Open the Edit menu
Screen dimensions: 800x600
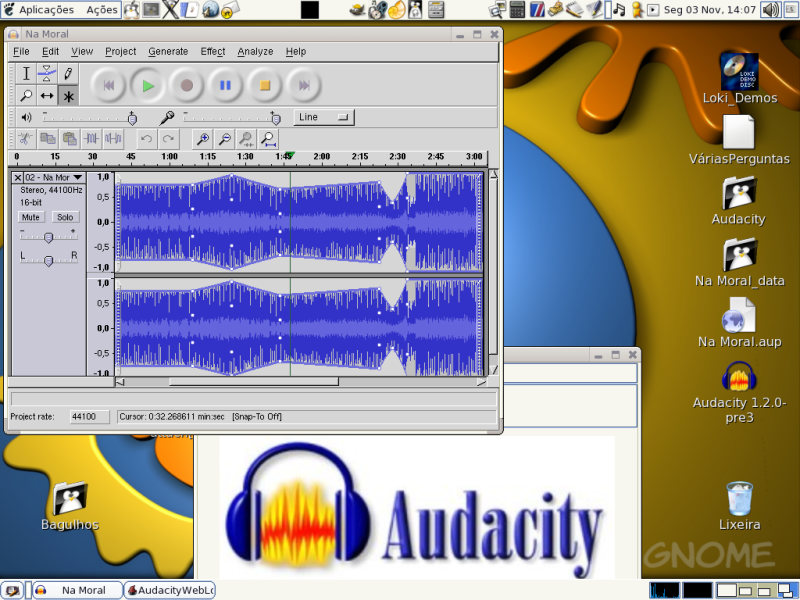click(x=50, y=52)
